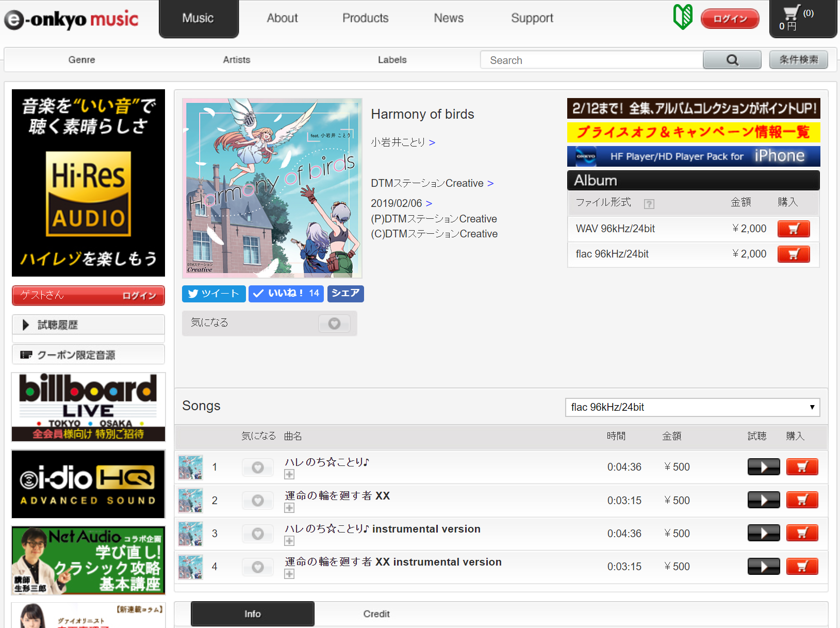Click track 4 thumbnail image
This screenshot has height=628, width=840.
(x=190, y=567)
